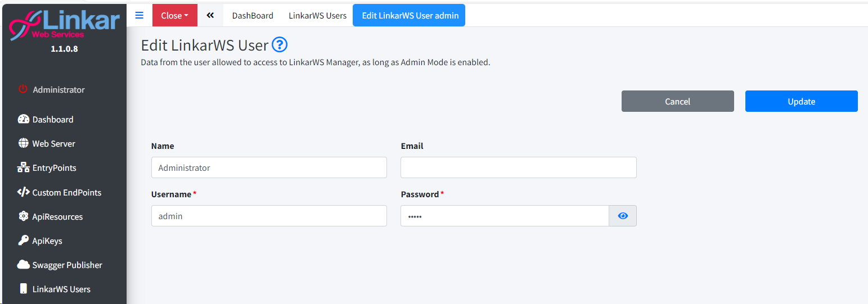Click the Dashboard gauge icon in sidebar
The image size is (868, 304).
click(23, 119)
